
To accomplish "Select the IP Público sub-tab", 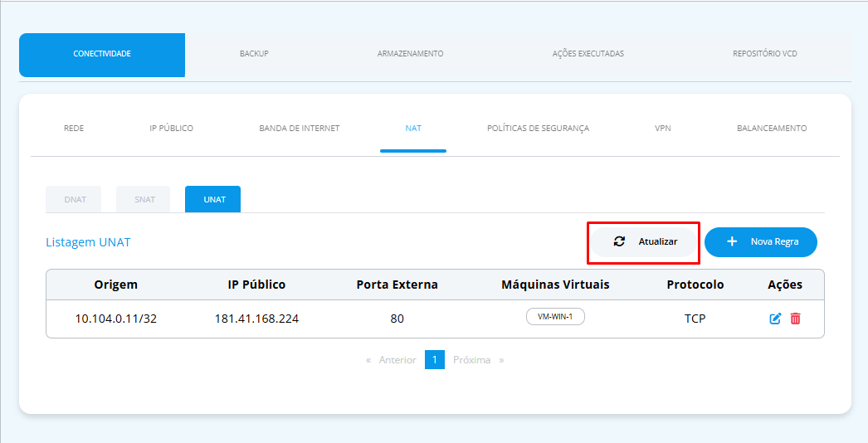I will click(171, 128).
